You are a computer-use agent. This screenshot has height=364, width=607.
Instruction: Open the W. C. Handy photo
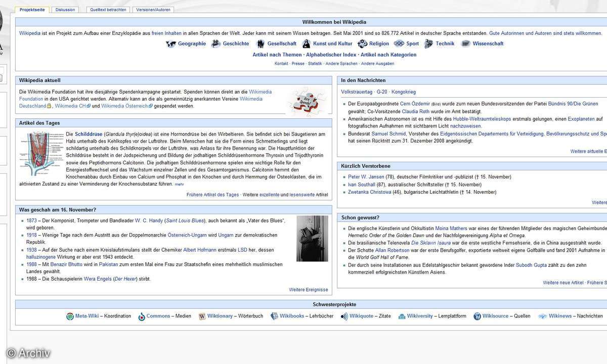pos(312,239)
